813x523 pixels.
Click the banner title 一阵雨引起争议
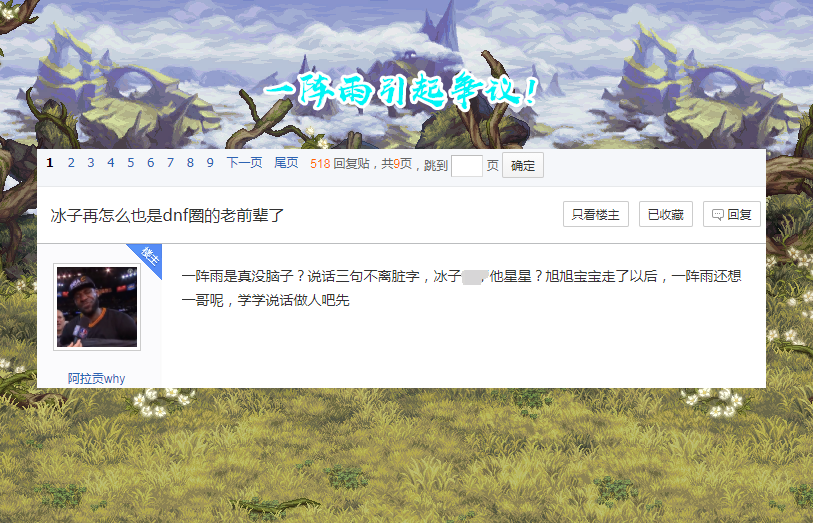(401, 92)
